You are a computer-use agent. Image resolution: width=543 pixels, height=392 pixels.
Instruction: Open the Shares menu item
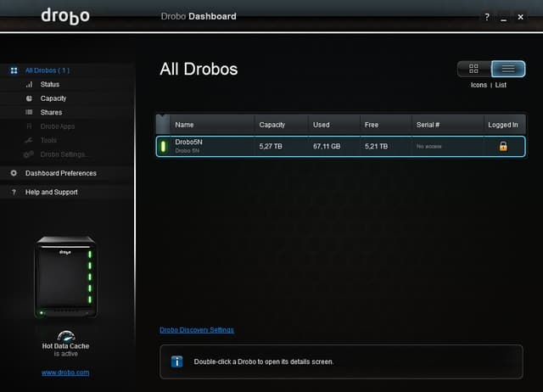[x=51, y=113]
